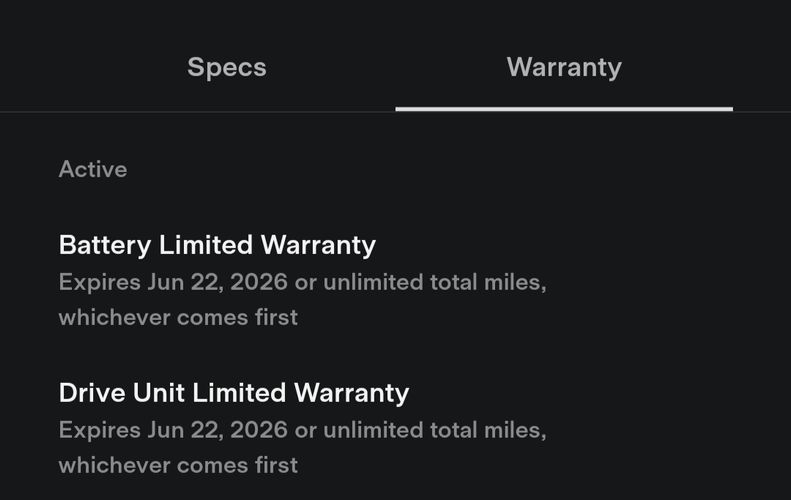791x500 pixels.
Task: Click the word 'Battery' in the first heading
Action: coord(105,245)
